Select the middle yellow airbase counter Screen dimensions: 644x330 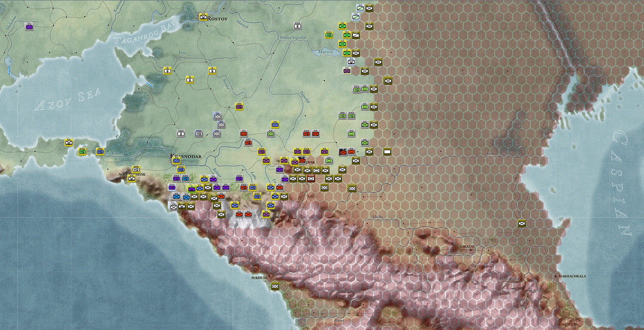pyautogui.click(x=190, y=80)
